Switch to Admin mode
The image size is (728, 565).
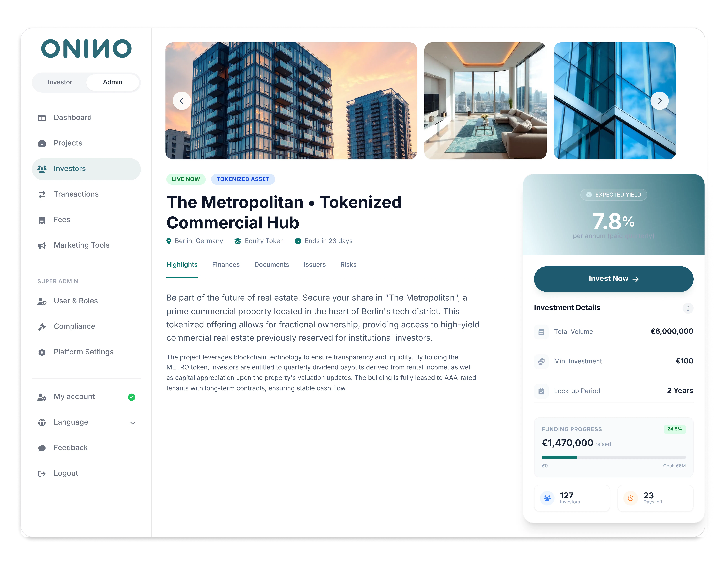[x=113, y=82]
